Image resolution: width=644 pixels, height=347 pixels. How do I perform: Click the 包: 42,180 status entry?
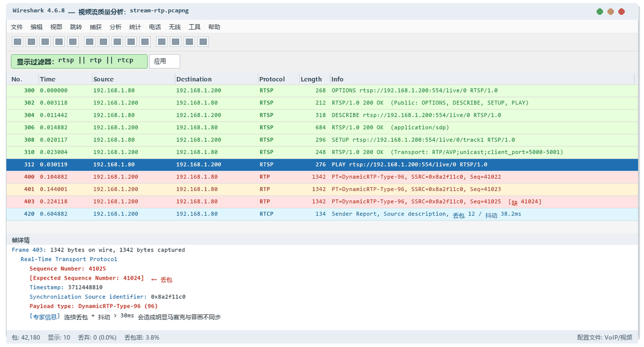[x=26, y=337]
